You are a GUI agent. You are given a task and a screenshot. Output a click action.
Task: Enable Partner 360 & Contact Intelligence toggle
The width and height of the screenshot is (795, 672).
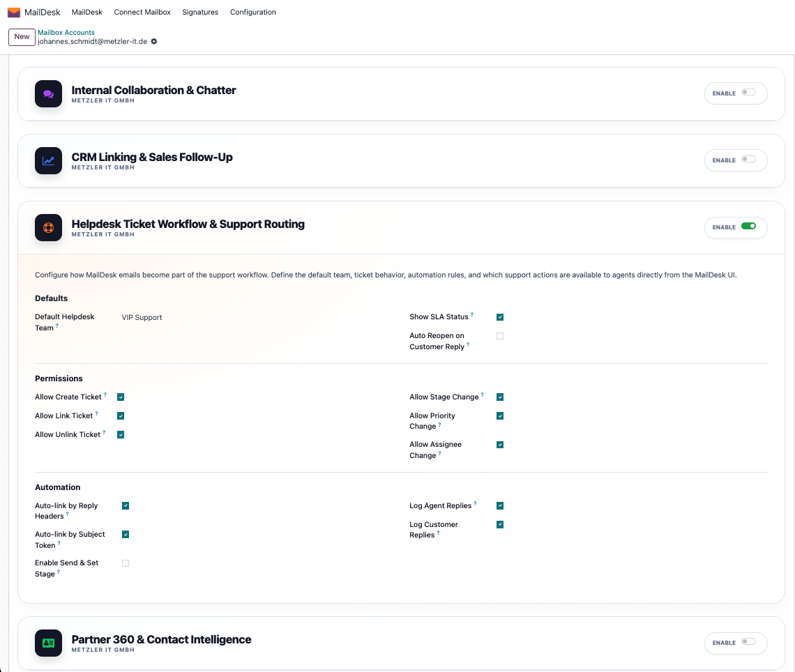coord(748,641)
